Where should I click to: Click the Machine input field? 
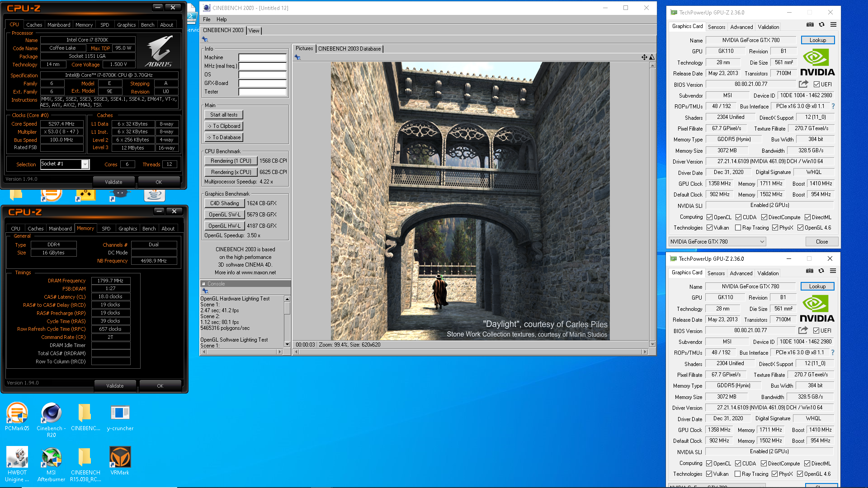(x=262, y=57)
